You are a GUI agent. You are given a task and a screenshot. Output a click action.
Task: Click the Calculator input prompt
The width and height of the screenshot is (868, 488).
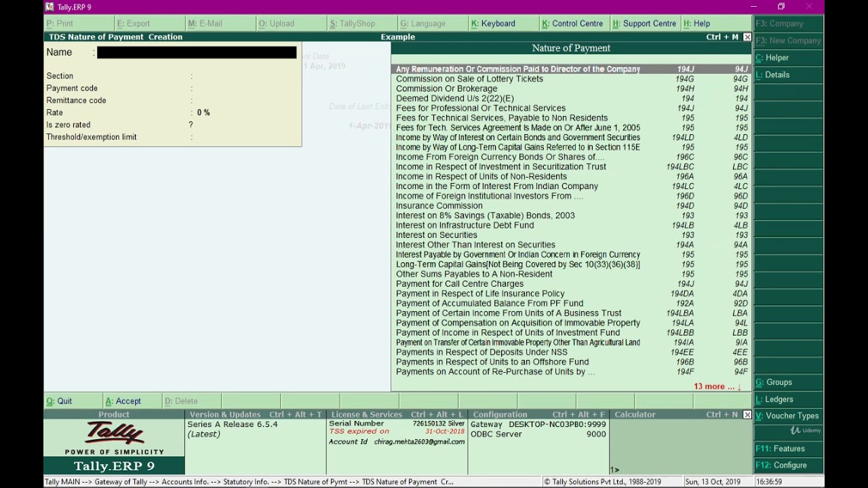(x=614, y=470)
